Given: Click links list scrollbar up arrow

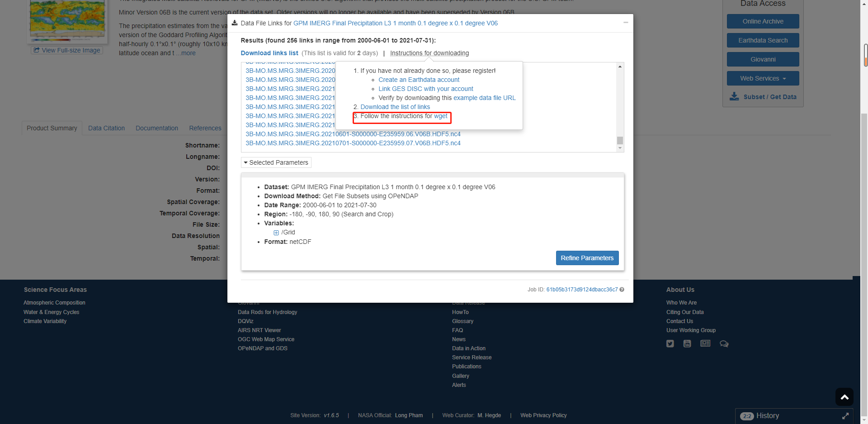Looking at the screenshot, I should tap(620, 67).
